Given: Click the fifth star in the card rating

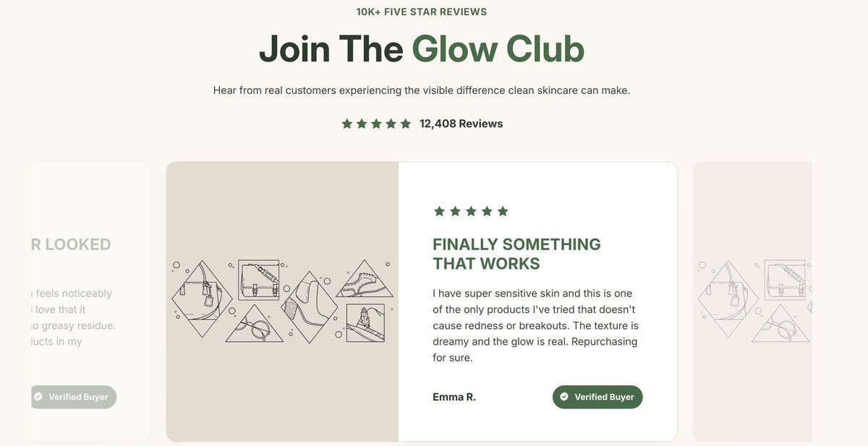Looking at the screenshot, I should click(503, 211).
